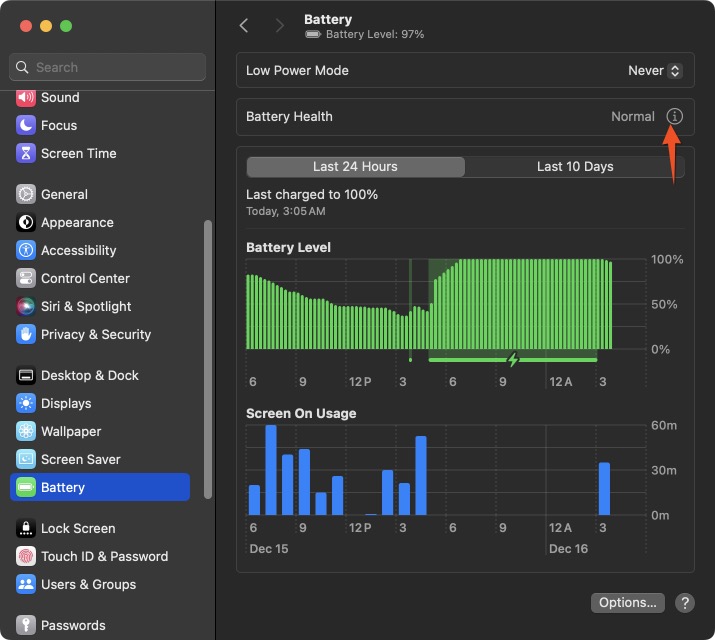The image size is (715, 640).
Task: Open the Low Power Mode dropdown
Action: point(655,71)
